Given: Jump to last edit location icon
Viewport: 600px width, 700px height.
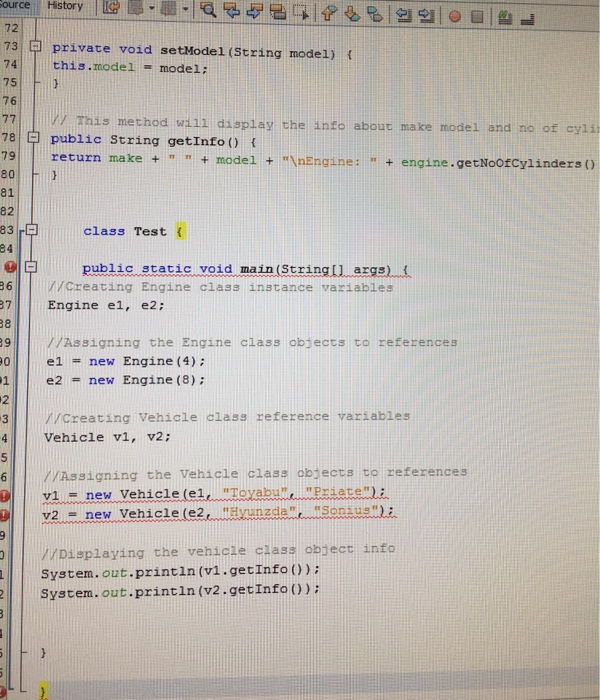Looking at the screenshot, I should 112,7.
